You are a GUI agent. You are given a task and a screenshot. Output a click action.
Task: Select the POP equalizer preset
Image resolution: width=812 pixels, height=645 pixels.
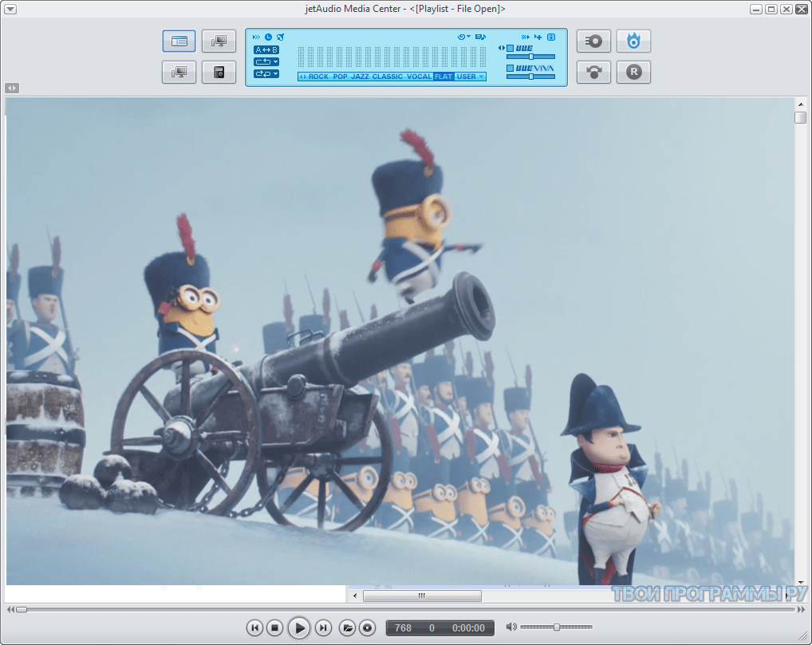click(x=341, y=77)
